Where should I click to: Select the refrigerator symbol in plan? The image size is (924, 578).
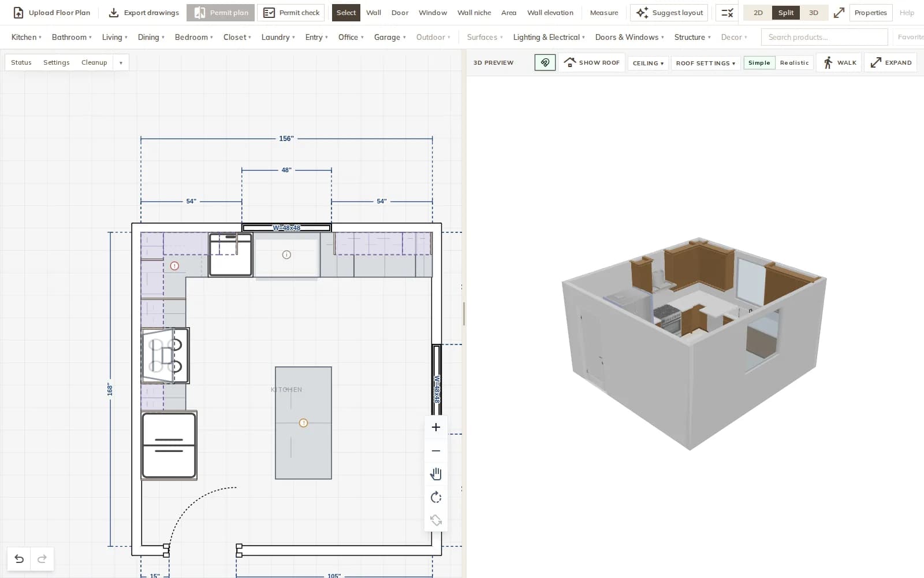(169, 446)
